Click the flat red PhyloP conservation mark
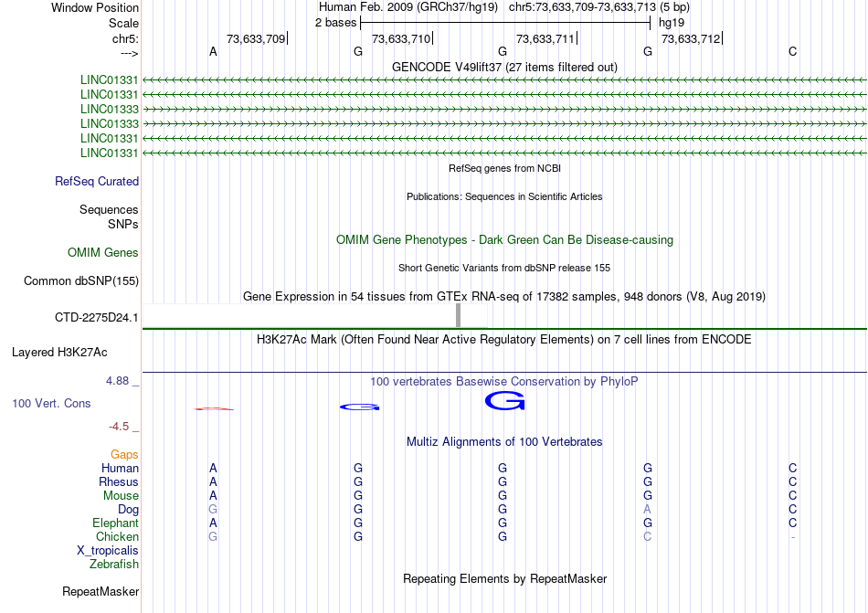The image size is (868, 613). click(214, 409)
